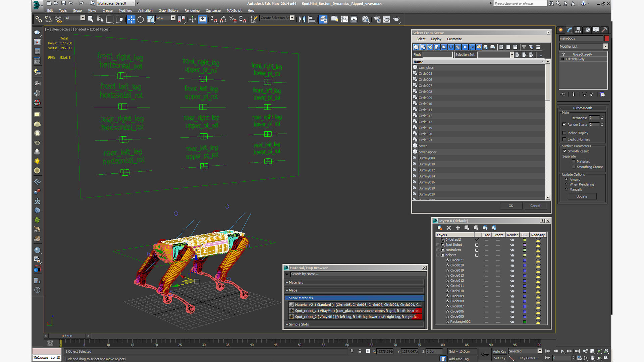The image size is (644, 362).
Task: Check the Smoothing Groups checkbox
Action: [574, 167]
